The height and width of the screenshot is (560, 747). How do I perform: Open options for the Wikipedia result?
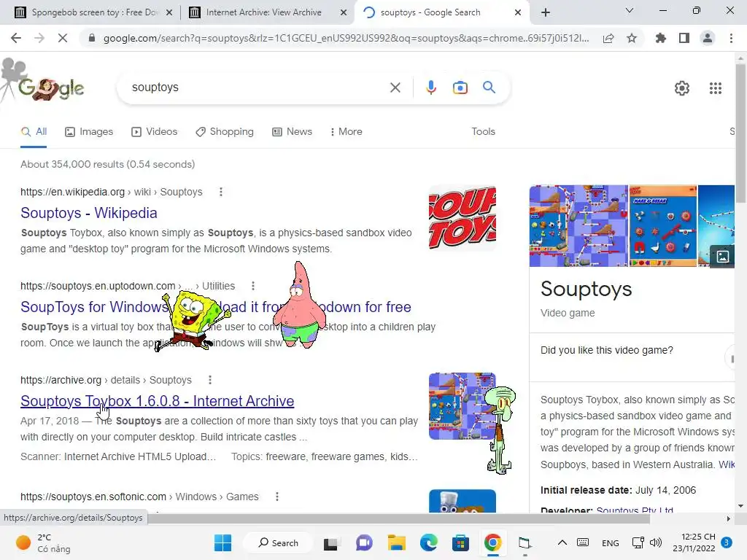pyautogui.click(x=220, y=192)
